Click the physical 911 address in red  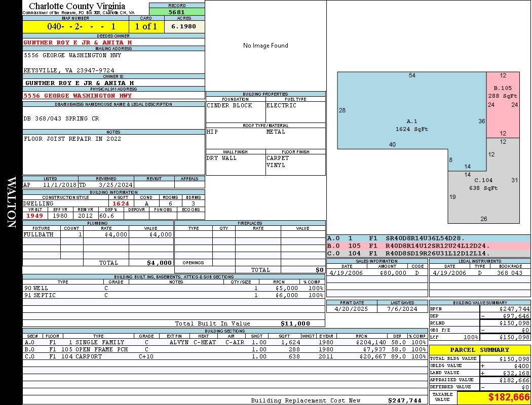click(78, 96)
